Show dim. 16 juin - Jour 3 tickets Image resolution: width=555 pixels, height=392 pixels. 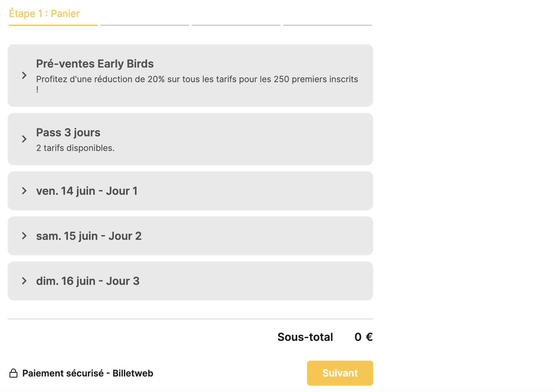click(x=88, y=281)
